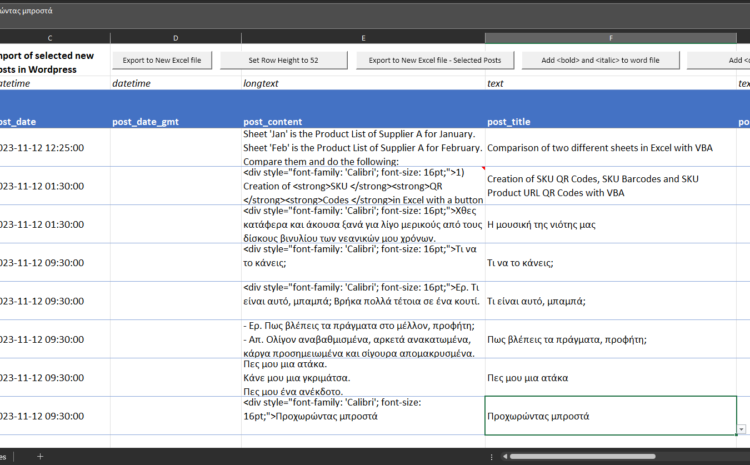Click the left arrow of the horizontal scrollbar

pos(505,456)
